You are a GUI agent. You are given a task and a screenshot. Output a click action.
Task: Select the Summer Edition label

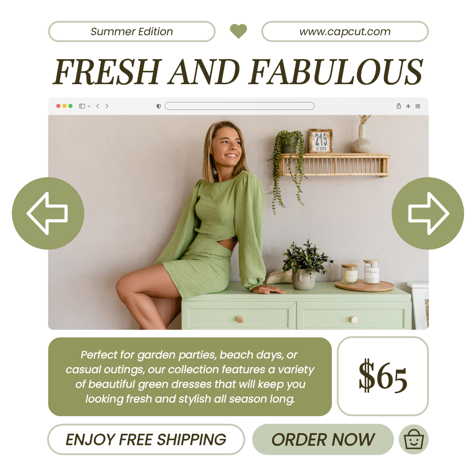132,31
